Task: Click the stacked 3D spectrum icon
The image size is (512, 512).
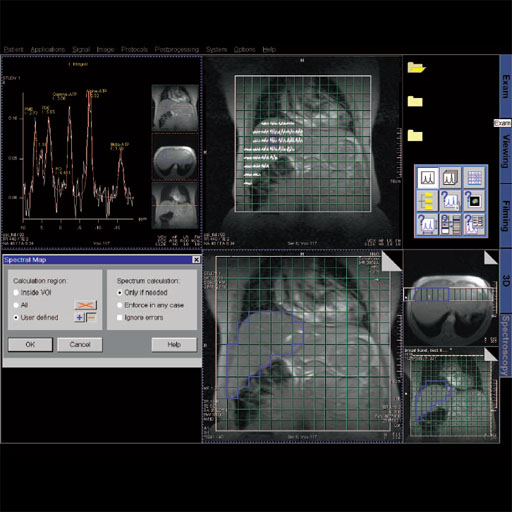Action: (x=451, y=177)
